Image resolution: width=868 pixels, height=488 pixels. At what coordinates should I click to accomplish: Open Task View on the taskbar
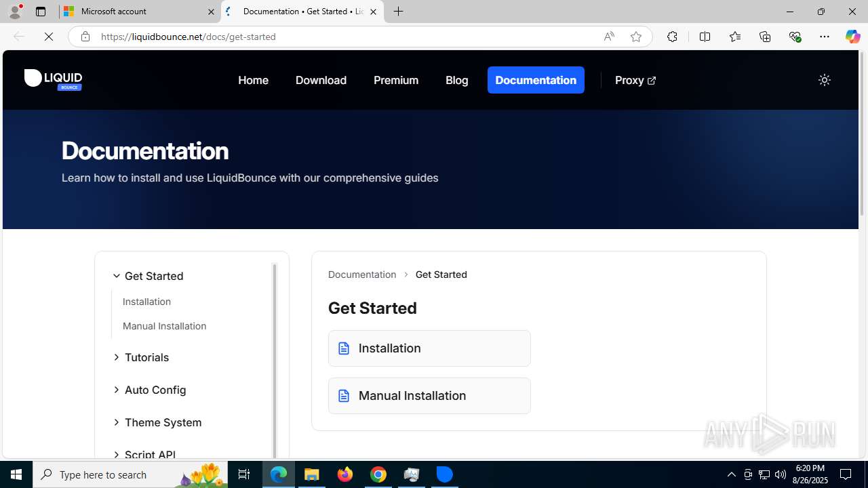[x=244, y=474]
